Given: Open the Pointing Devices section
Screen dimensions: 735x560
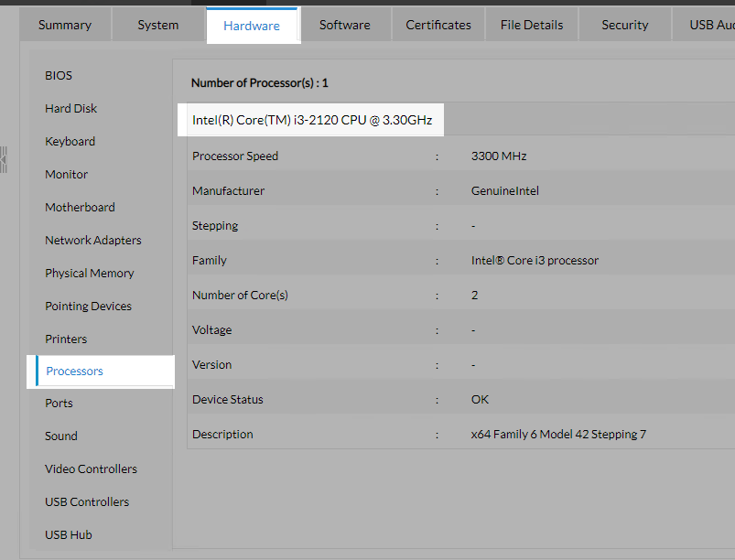Looking at the screenshot, I should tap(88, 306).
